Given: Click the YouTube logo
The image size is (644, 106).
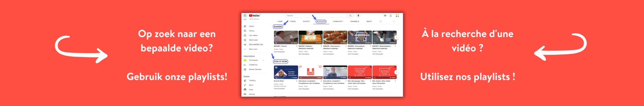Looking at the screenshot, I should coord(254,16).
